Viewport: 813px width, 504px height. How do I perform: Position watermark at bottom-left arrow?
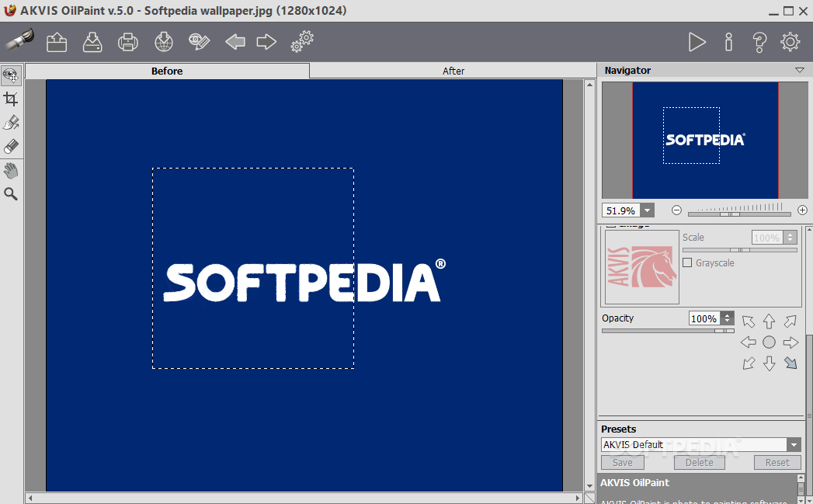[x=749, y=363]
